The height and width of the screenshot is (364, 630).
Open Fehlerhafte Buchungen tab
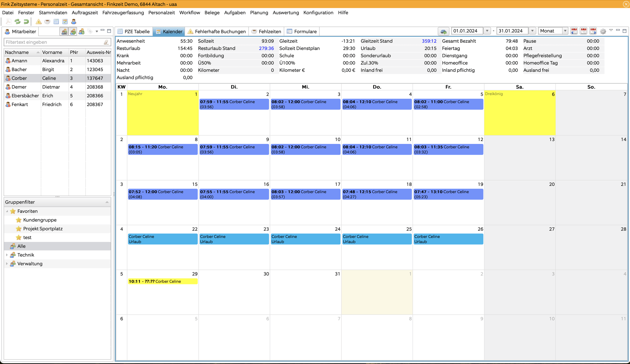pos(217,31)
